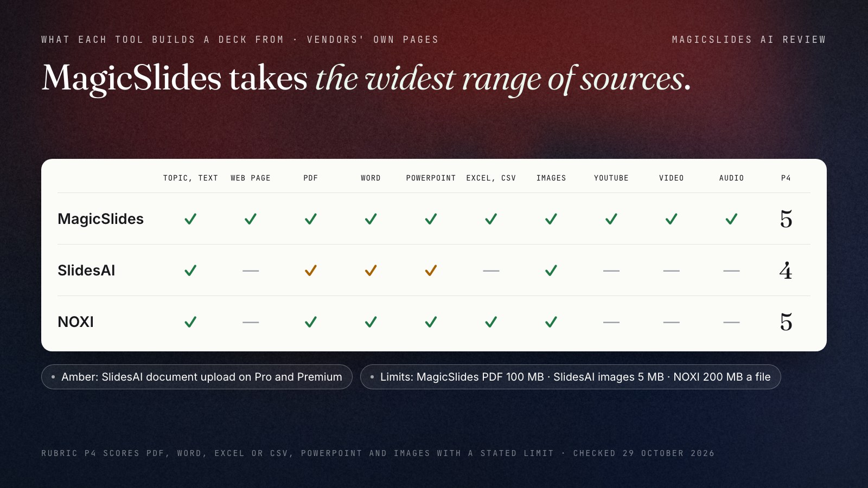
Task: Click SlidesAI Images check mark
Action: point(551,271)
